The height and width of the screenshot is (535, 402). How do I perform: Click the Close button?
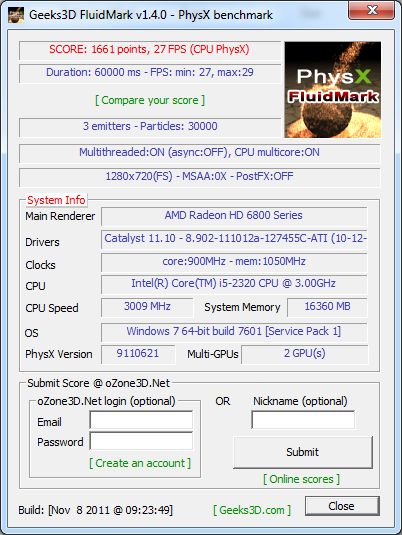pos(342,506)
